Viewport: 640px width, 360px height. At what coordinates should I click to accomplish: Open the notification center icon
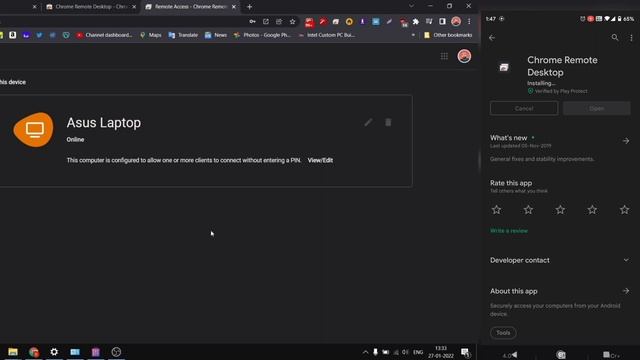(465, 352)
